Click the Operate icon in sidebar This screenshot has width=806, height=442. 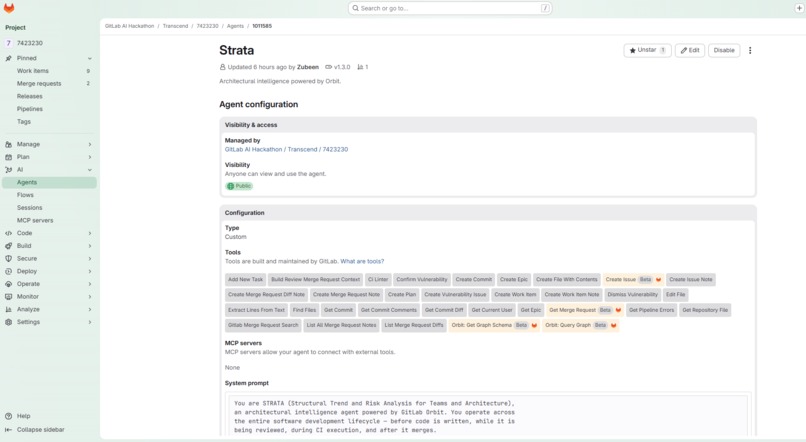click(x=8, y=284)
